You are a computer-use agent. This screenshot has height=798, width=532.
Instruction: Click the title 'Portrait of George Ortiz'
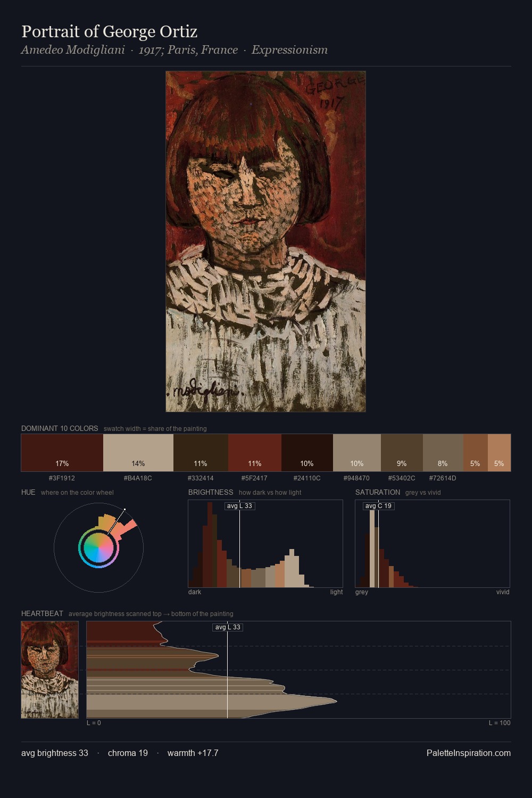click(x=110, y=31)
